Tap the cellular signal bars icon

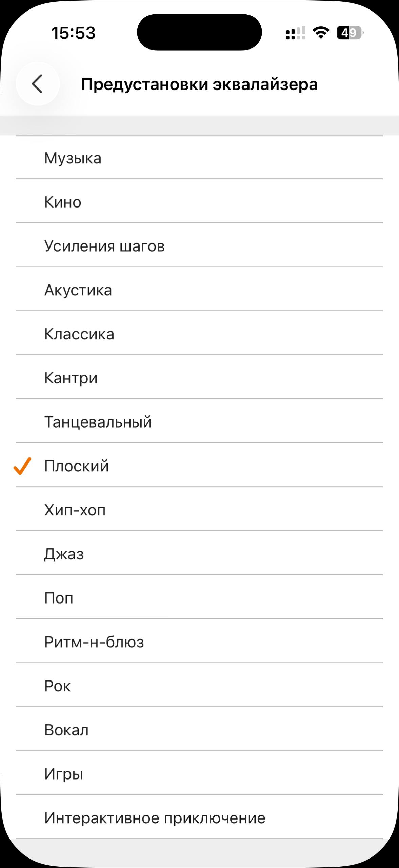click(295, 33)
